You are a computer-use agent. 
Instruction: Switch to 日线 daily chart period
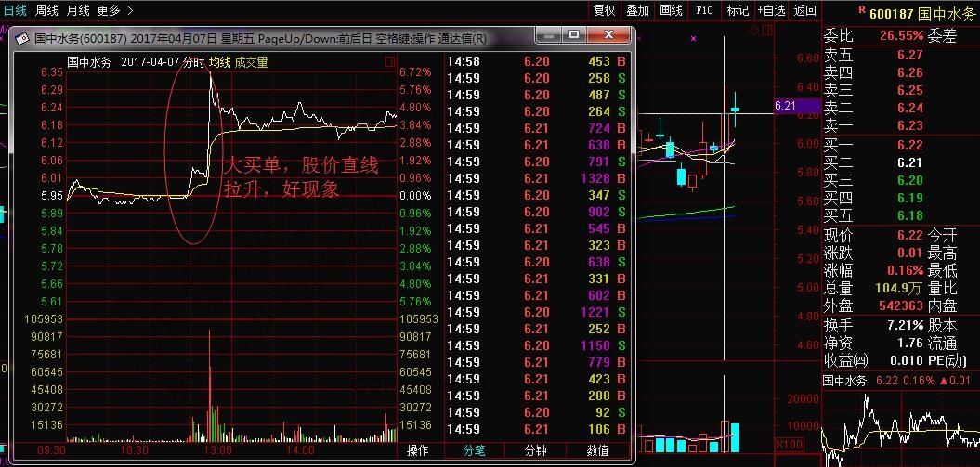15,10
